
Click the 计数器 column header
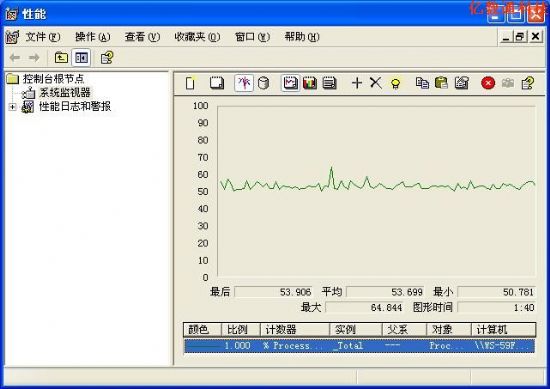click(x=295, y=329)
